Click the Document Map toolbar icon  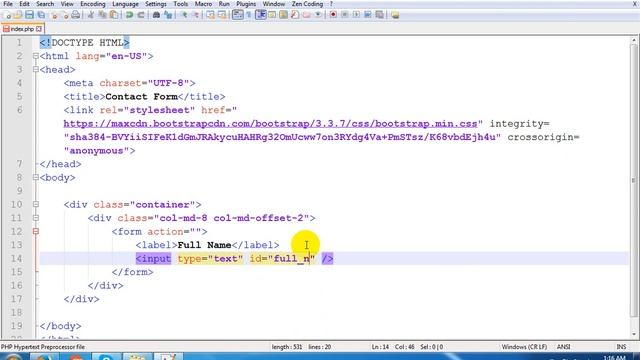click(282, 15)
